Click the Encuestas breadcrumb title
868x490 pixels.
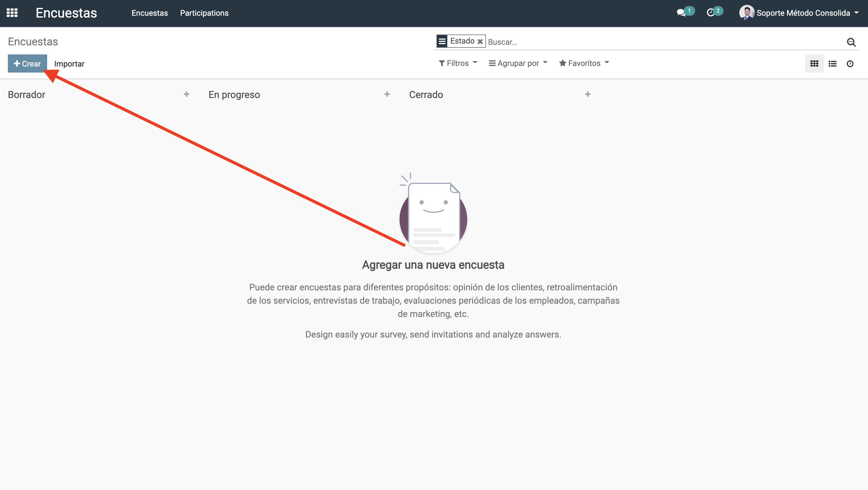coord(33,41)
